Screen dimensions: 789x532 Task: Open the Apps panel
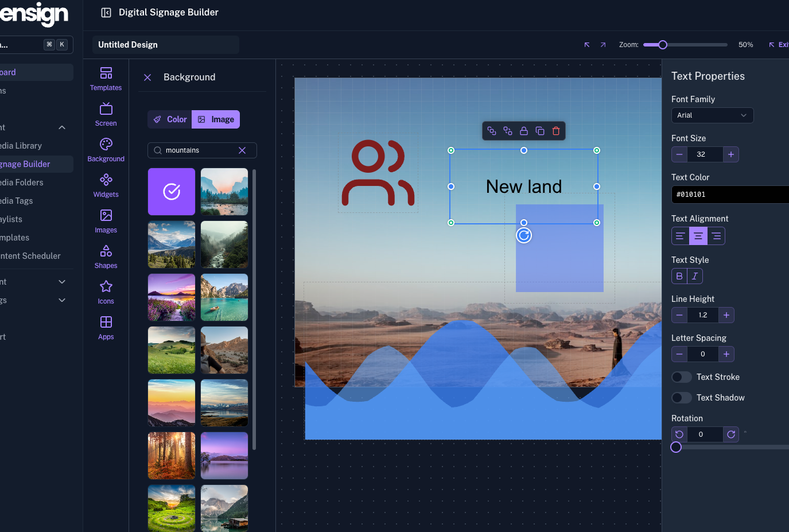106,328
